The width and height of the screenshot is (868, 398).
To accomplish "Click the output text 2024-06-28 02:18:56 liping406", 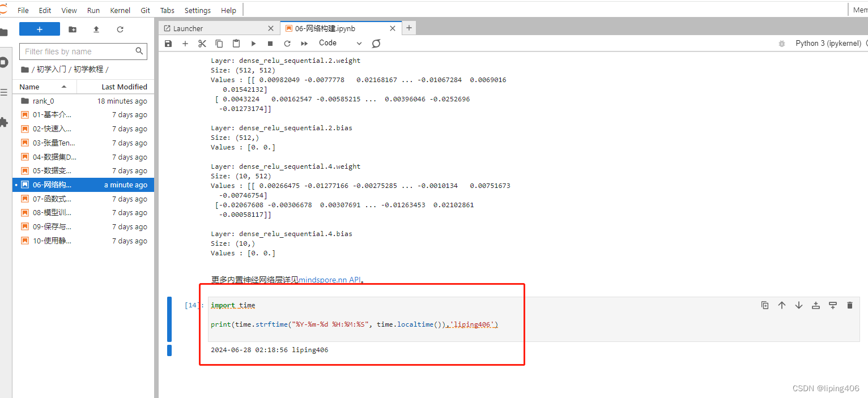I will 270,350.
